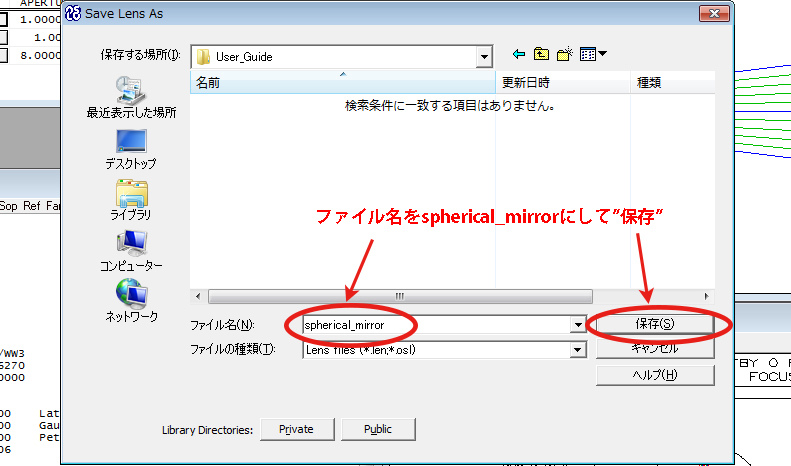Go up one folder level
This screenshot has height=466, width=791.
(541, 55)
